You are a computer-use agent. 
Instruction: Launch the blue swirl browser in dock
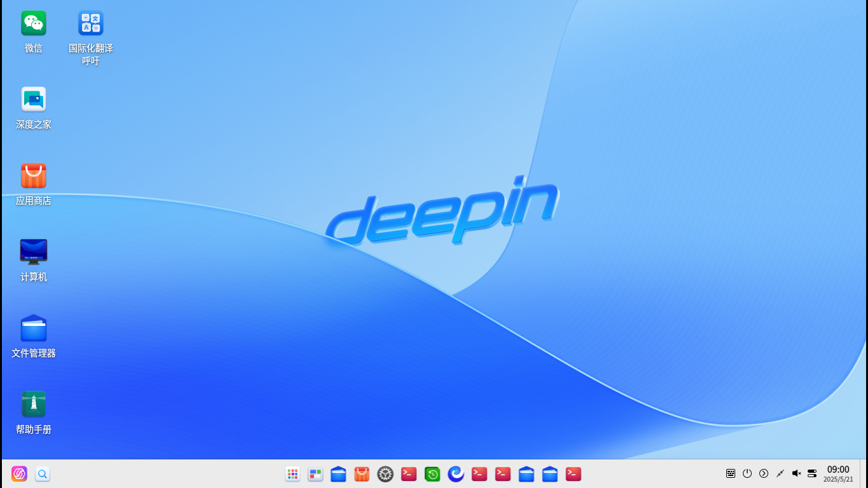point(456,474)
